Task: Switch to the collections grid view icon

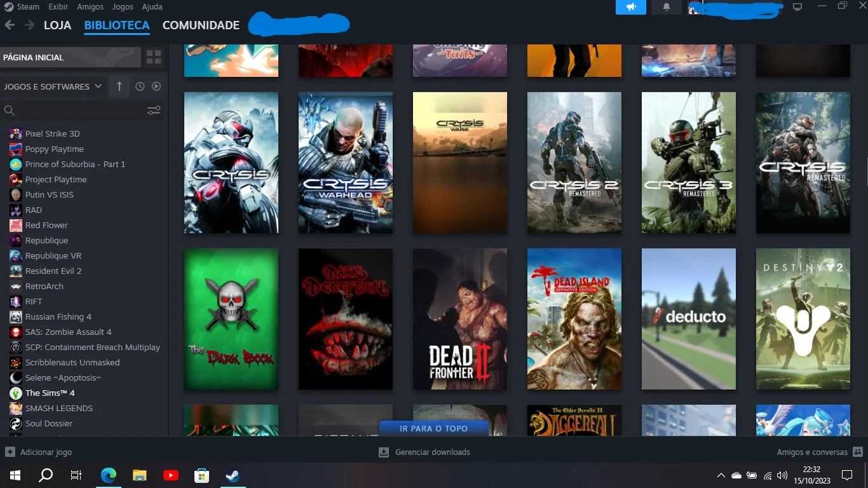Action: point(154,57)
